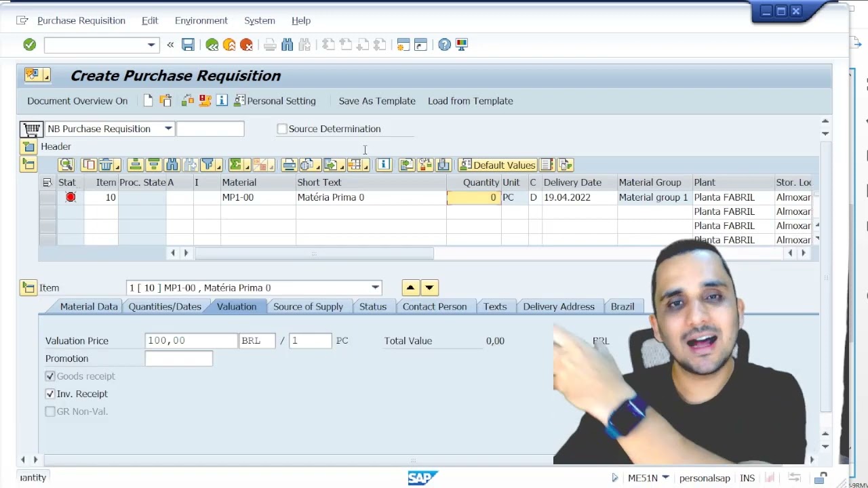
Task: Click the Total sigma icon in item toolbar
Action: [238, 165]
